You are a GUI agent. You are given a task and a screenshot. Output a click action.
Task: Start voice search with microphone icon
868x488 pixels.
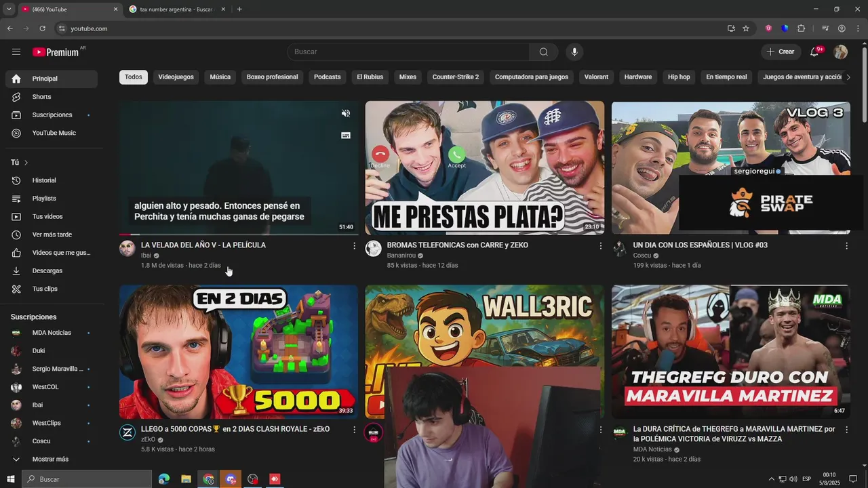(574, 52)
